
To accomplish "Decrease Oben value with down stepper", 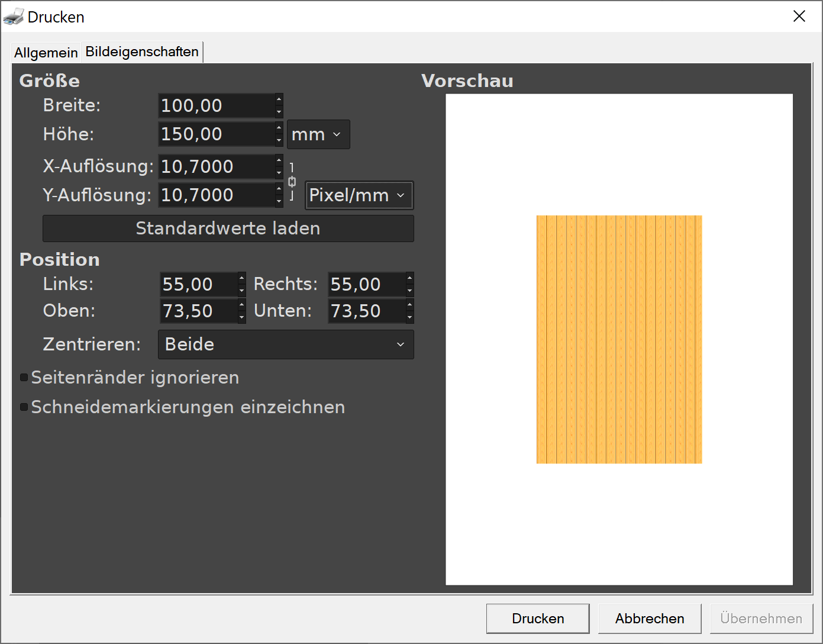I will [x=241, y=318].
